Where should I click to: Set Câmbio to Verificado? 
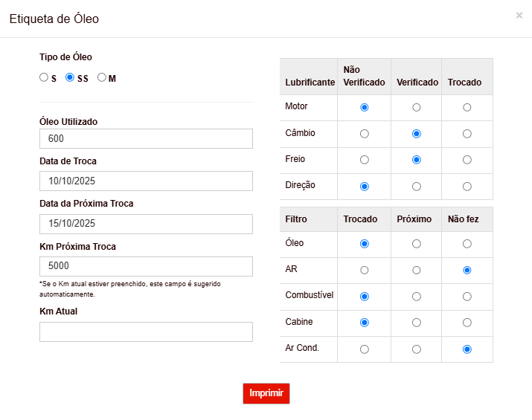(417, 134)
